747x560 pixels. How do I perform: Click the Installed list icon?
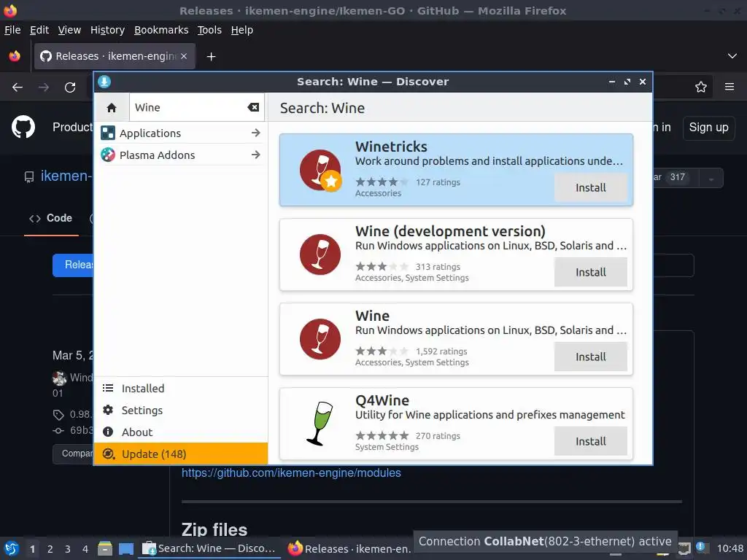point(108,388)
